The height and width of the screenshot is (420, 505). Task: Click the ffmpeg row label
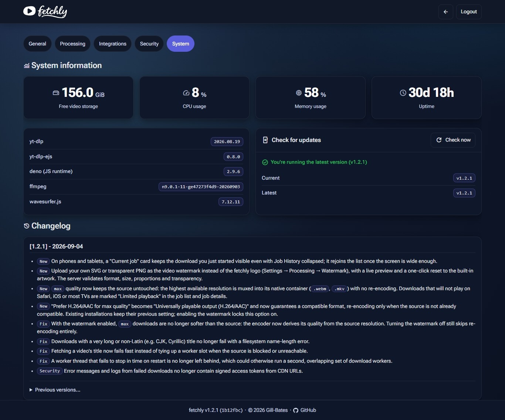[x=38, y=187]
